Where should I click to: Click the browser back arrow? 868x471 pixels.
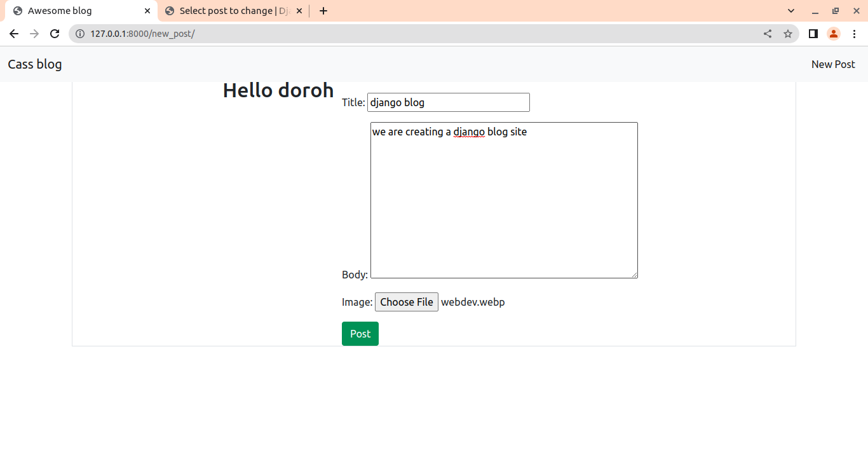(14, 34)
